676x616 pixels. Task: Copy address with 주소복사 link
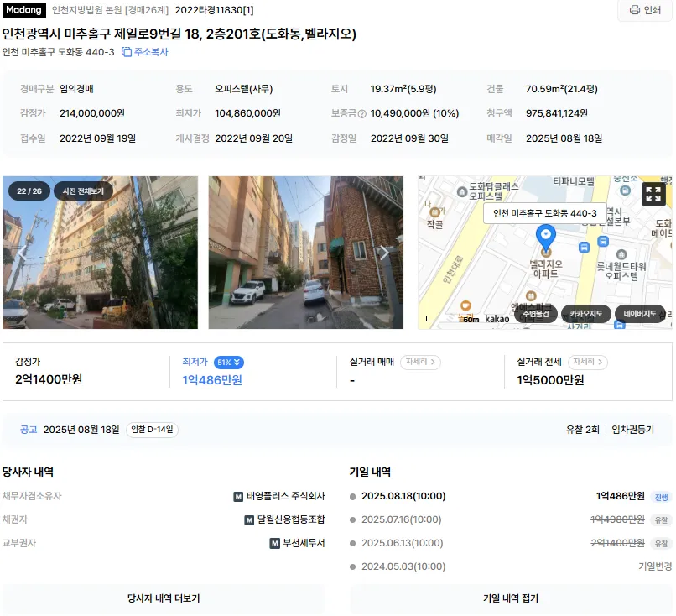pyautogui.click(x=145, y=52)
